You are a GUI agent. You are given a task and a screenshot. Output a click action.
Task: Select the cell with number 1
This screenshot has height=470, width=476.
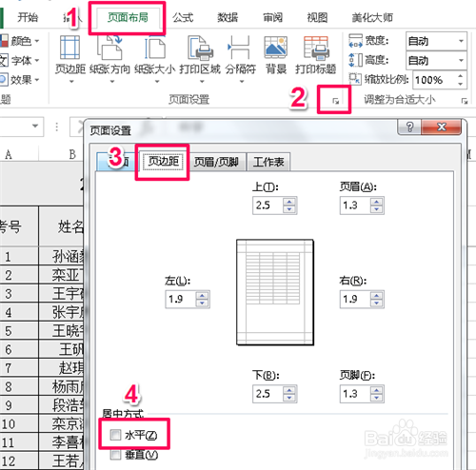tap(19, 256)
